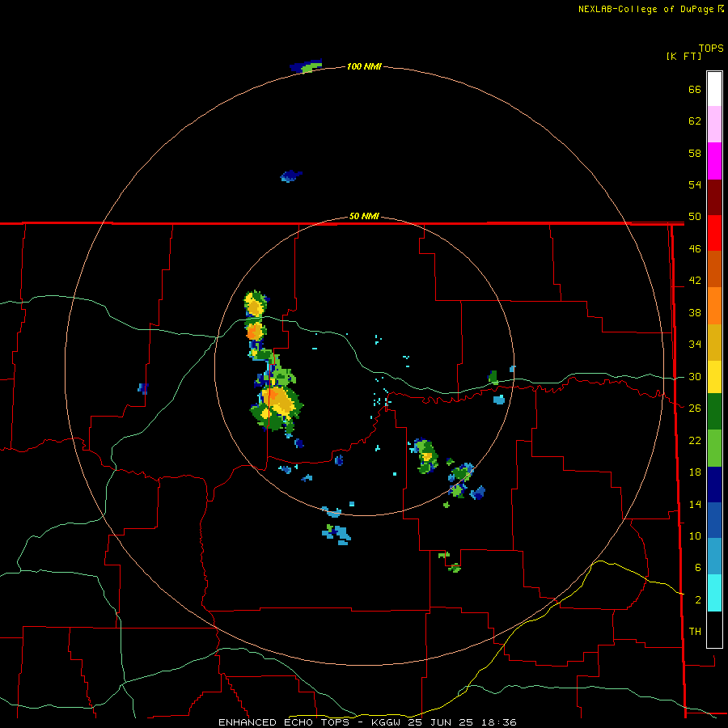The height and width of the screenshot is (728, 728).
Task: Select the 2 scale label
Action: pyautogui.click(x=697, y=600)
